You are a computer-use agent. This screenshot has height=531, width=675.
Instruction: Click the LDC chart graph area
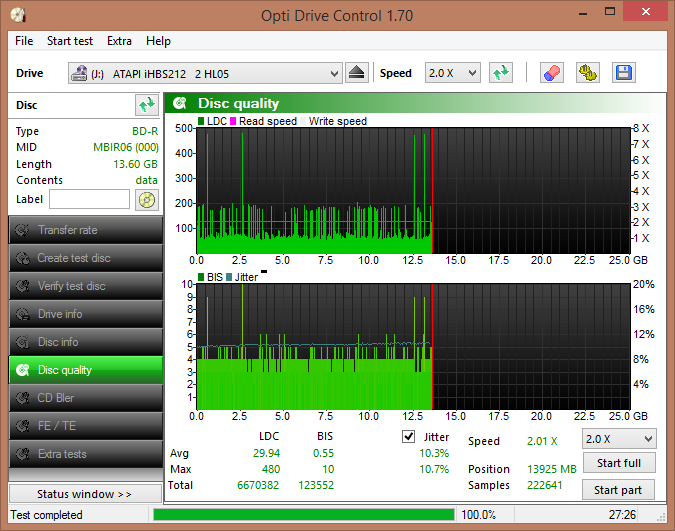pos(413,190)
